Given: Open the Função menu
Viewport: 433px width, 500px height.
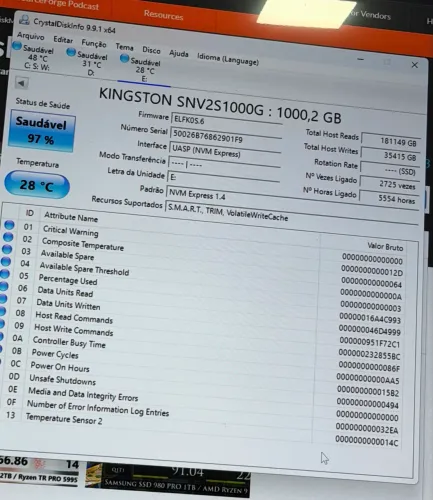Looking at the screenshot, I should 94,43.
